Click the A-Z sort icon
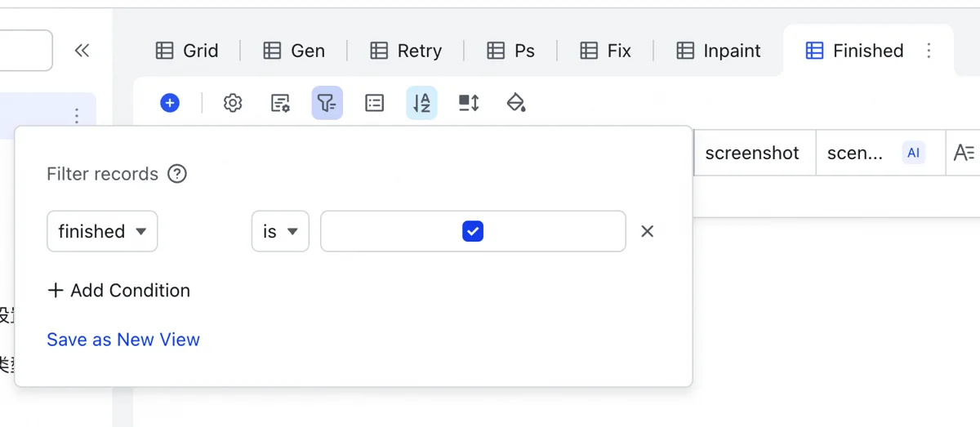 [421, 103]
